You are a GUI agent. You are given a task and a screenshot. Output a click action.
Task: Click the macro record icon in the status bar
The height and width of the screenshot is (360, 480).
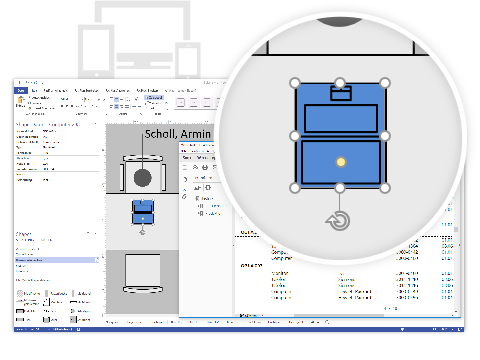78,329
